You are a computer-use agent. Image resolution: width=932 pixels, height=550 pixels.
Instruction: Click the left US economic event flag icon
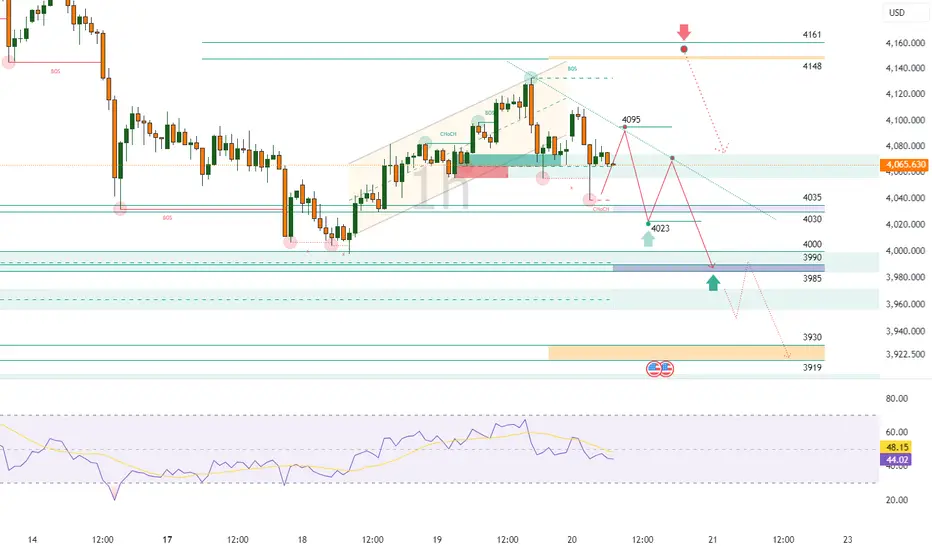click(x=654, y=369)
